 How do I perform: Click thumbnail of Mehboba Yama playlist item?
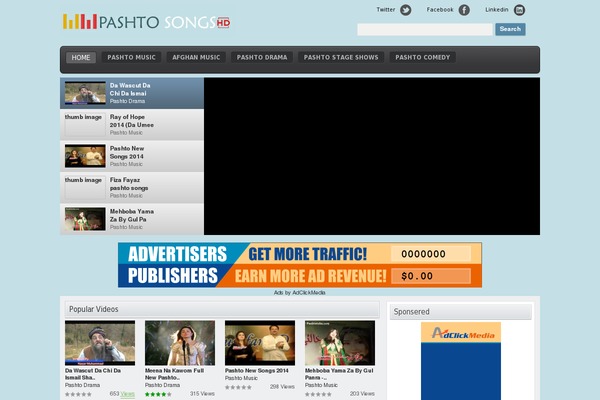click(85, 219)
